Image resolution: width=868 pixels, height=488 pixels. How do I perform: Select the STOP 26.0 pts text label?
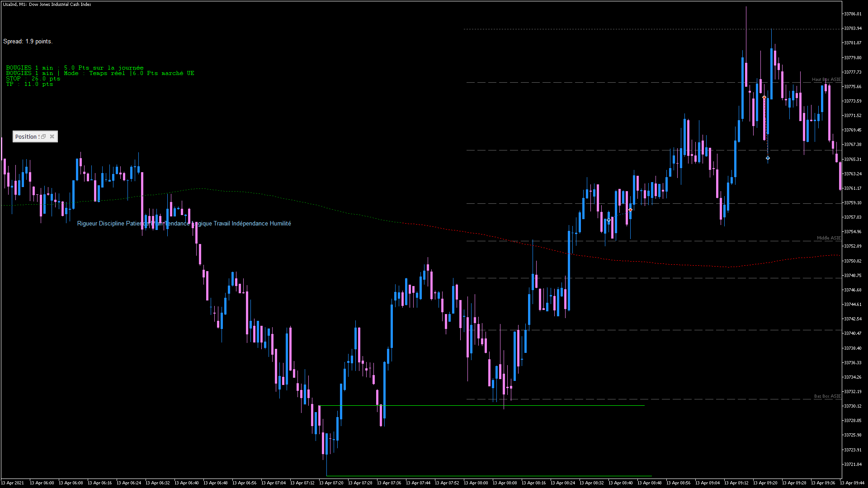(x=33, y=79)
